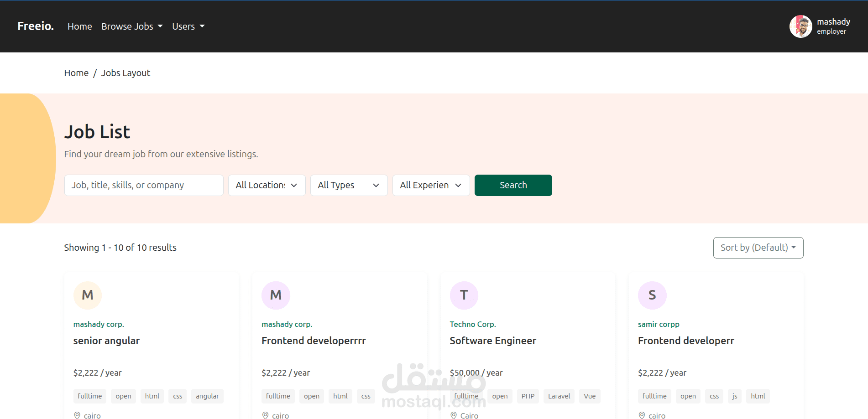Click the open tag on Software Engineer
This screenshot has width=868, height=419.
(x=500, y=396)
